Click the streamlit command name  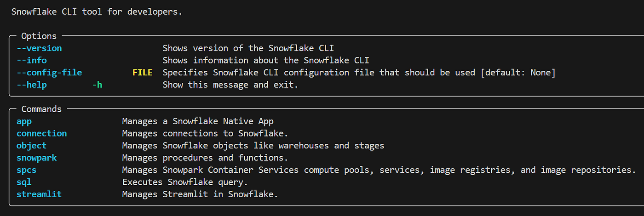click(39, 194)
